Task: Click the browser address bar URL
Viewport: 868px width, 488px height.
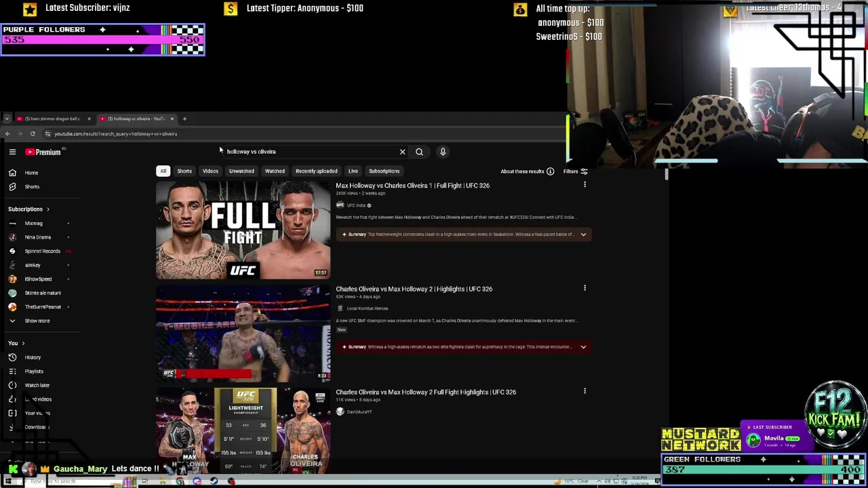Action: click(115, 134)
